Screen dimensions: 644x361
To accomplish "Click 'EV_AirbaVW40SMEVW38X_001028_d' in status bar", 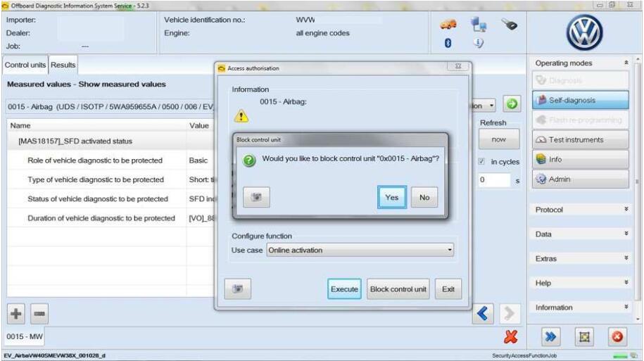I will point(55,355).
